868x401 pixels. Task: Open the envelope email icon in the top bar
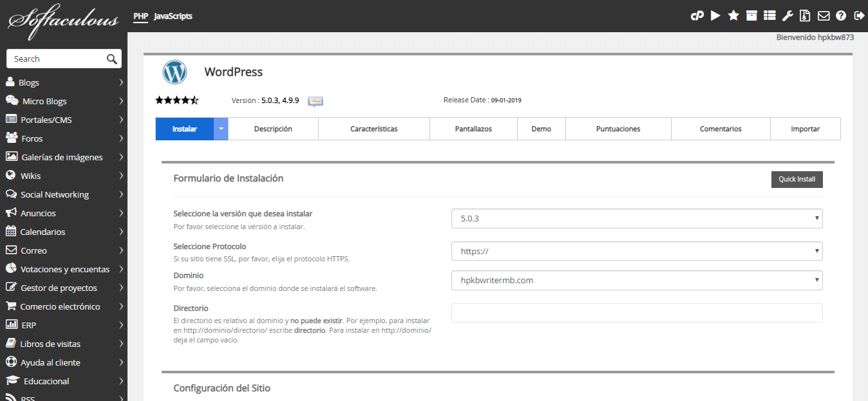[824, 15]
